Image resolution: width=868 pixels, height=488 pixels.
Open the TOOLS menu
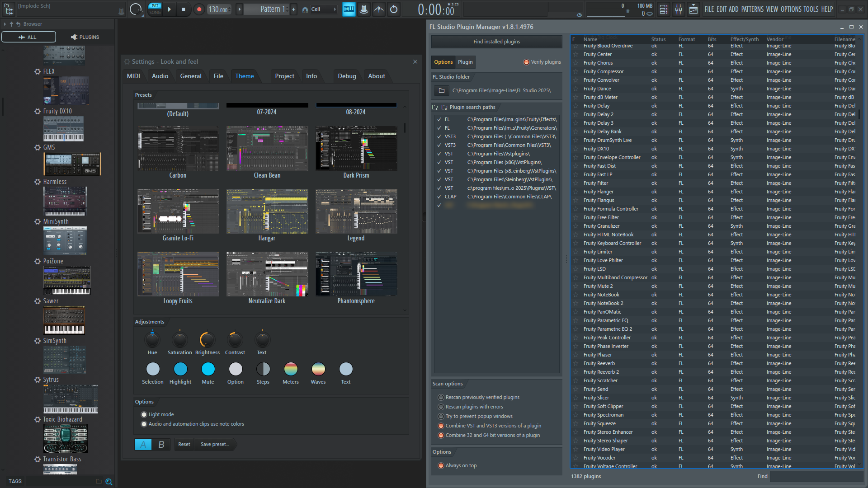pos(811,9)
